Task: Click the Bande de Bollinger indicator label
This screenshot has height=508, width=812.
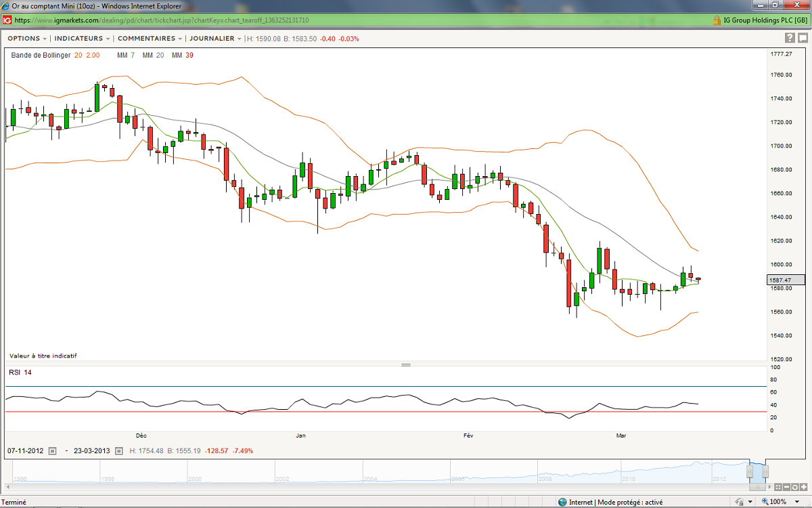Action: coord(41,55)
